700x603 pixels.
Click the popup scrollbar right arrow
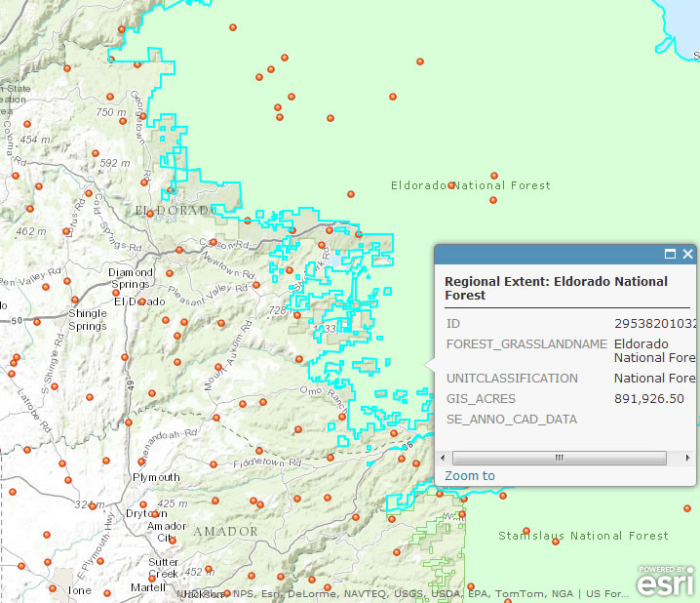[686, 458]
